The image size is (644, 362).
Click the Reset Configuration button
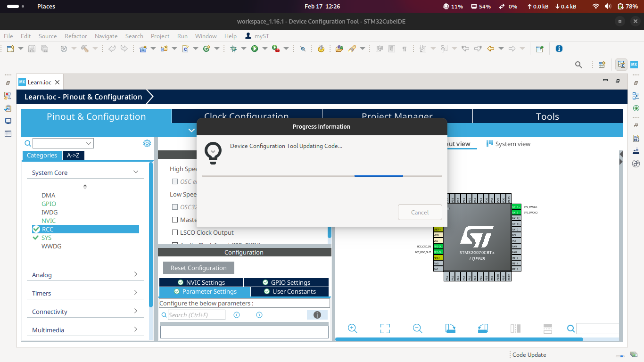(x=198, y=267)
